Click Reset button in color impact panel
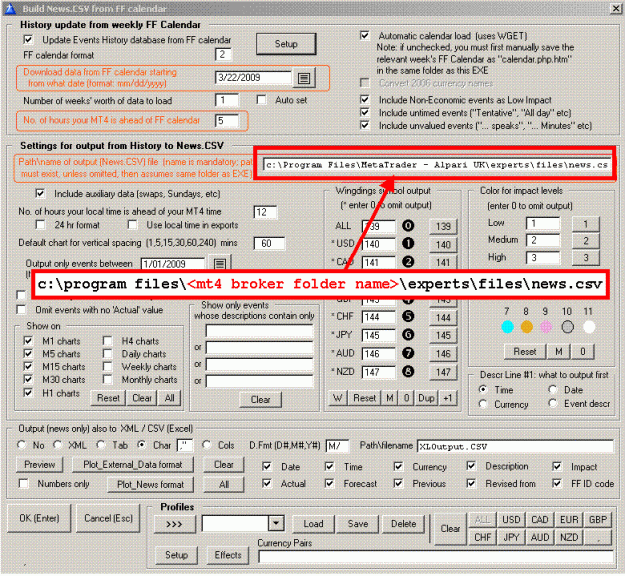The width and height of the screenshot is (625, 576). coord(525,352)
